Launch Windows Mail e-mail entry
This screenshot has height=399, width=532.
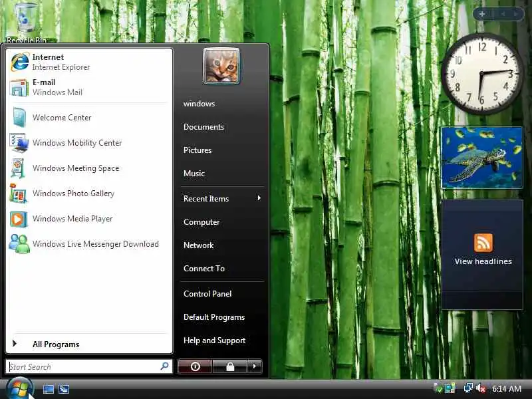89,87
